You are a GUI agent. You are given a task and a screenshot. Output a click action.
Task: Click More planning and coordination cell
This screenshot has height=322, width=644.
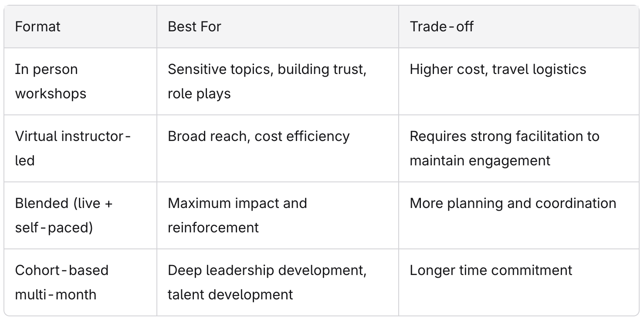tap(519, 215)
